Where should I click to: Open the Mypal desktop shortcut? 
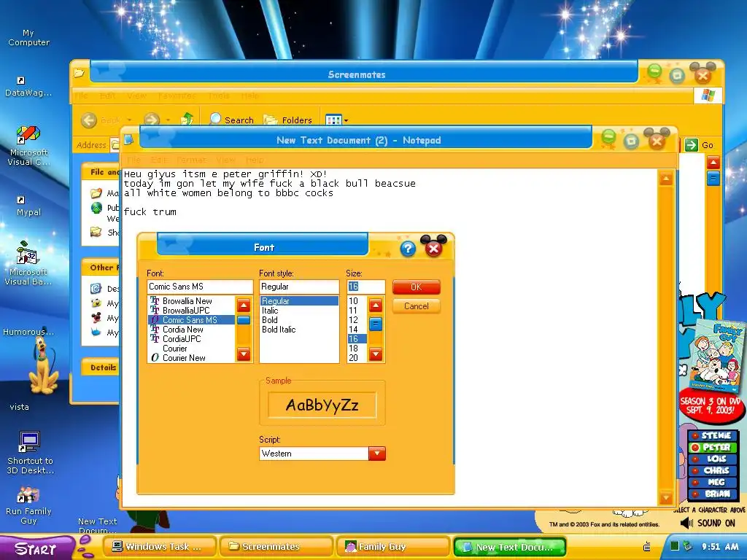(28, 206)
